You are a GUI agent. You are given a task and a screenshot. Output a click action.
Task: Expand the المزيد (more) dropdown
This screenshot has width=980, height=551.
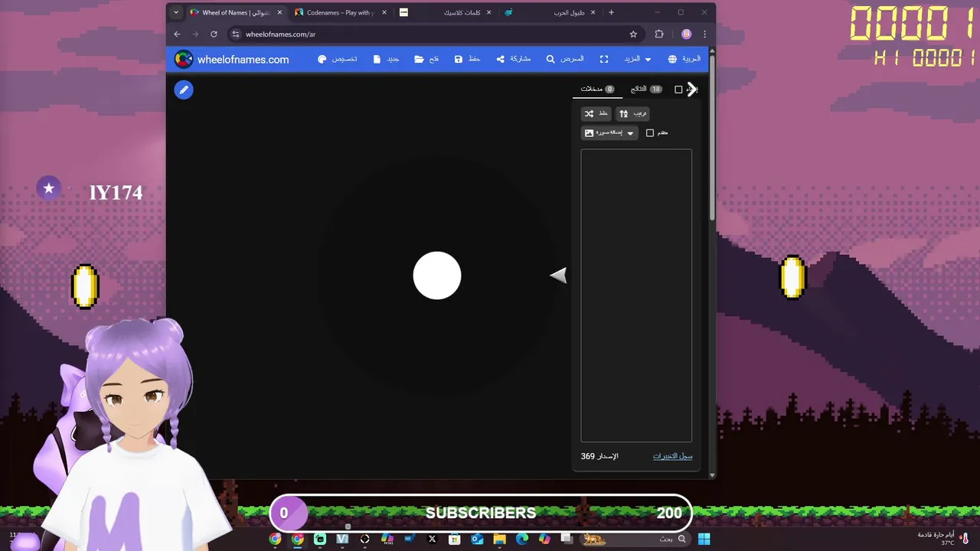point(638,59)
